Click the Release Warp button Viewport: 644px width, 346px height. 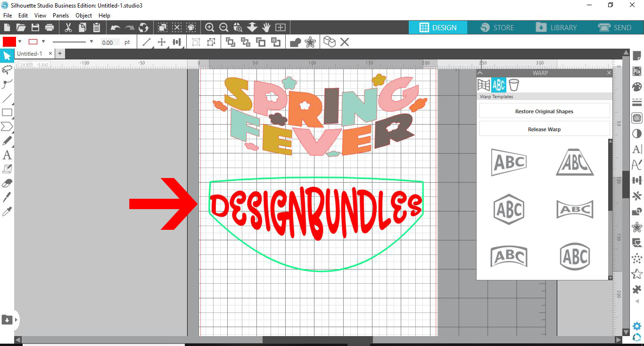pos(544,129)
